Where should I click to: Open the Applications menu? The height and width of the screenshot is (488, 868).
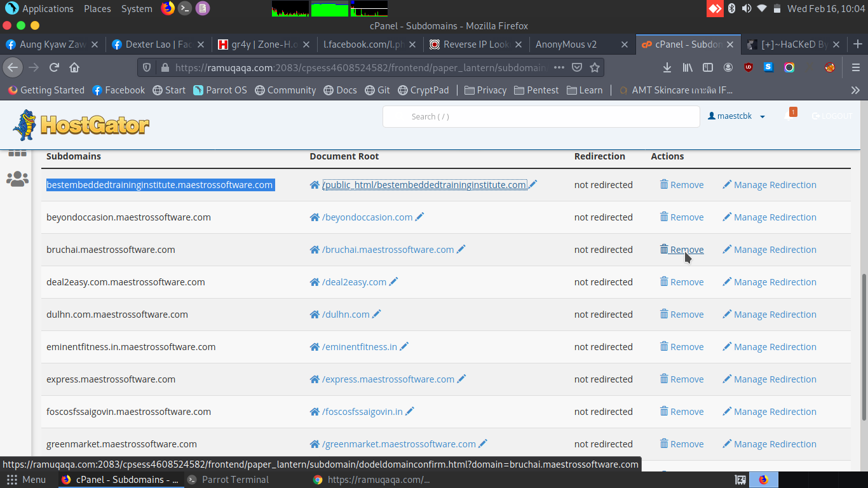(40, 9)
